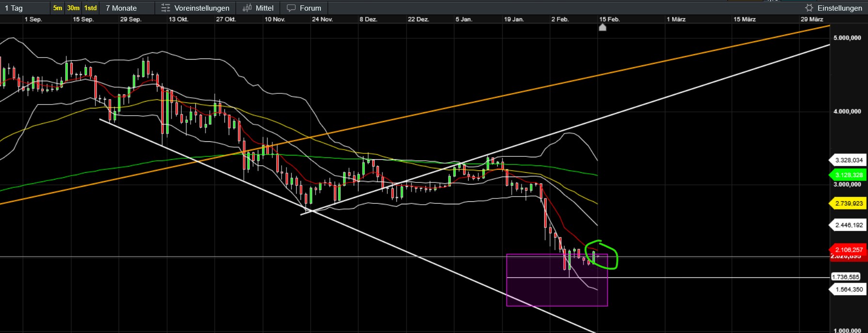The height and width of the screenshot is (333, 868).
Task: Click the 1.736,585 horizontal line label
Action: pos(846,277)
